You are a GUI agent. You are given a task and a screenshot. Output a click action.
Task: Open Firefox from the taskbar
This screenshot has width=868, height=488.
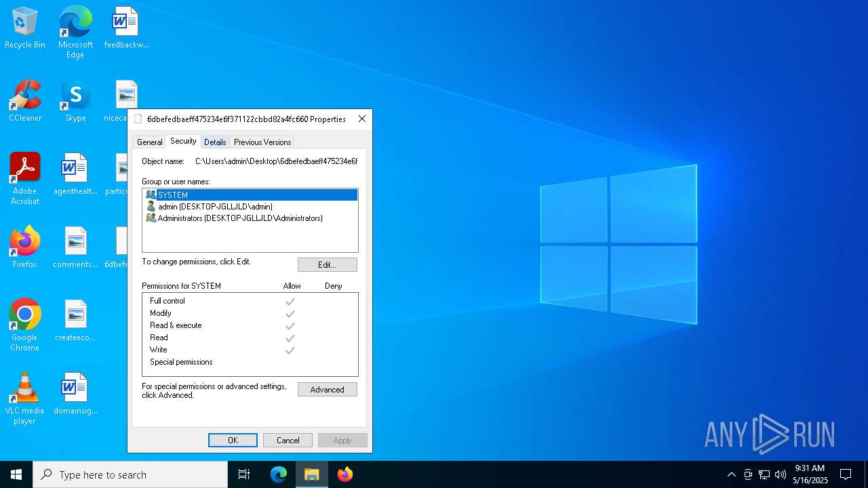click(345, 474)
